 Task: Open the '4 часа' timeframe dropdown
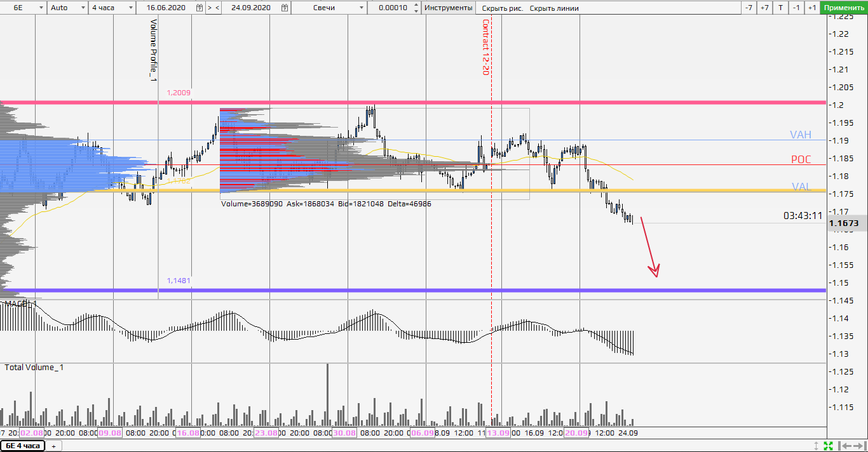point(130,8)
